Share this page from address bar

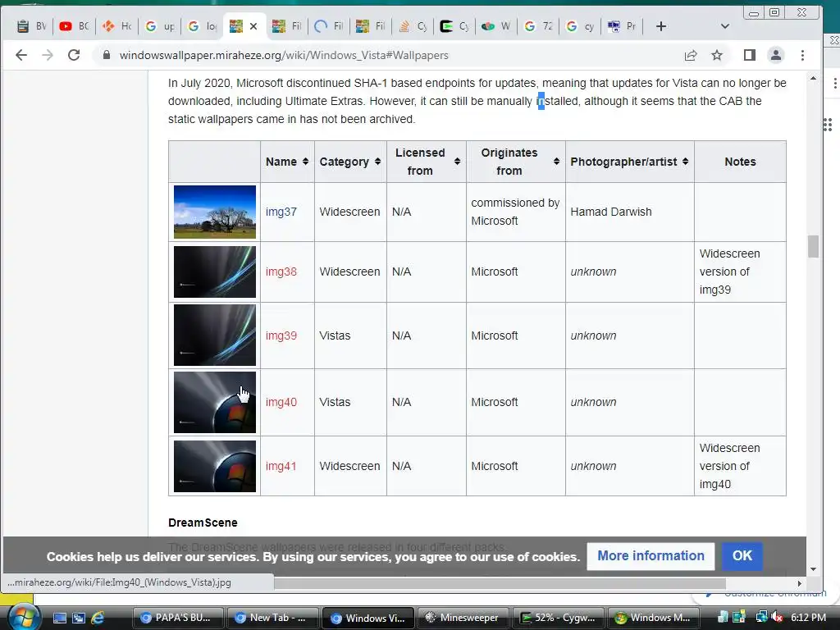691,55
